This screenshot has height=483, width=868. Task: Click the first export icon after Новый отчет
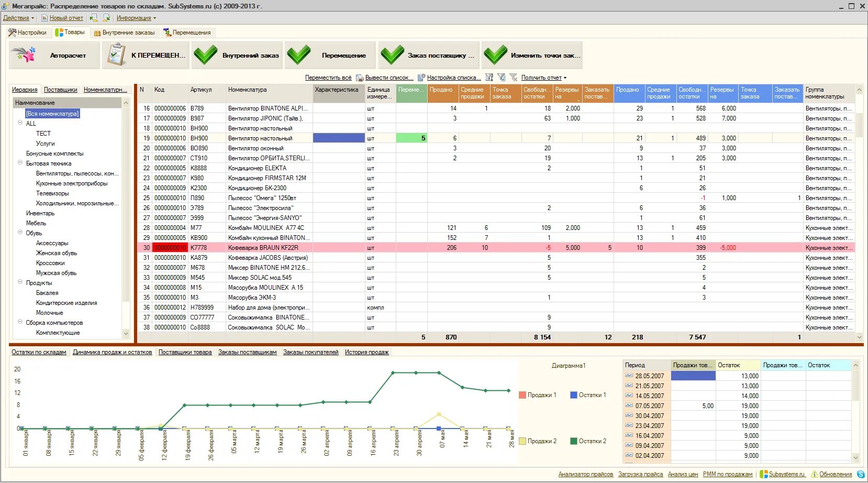tap(94, 18)
